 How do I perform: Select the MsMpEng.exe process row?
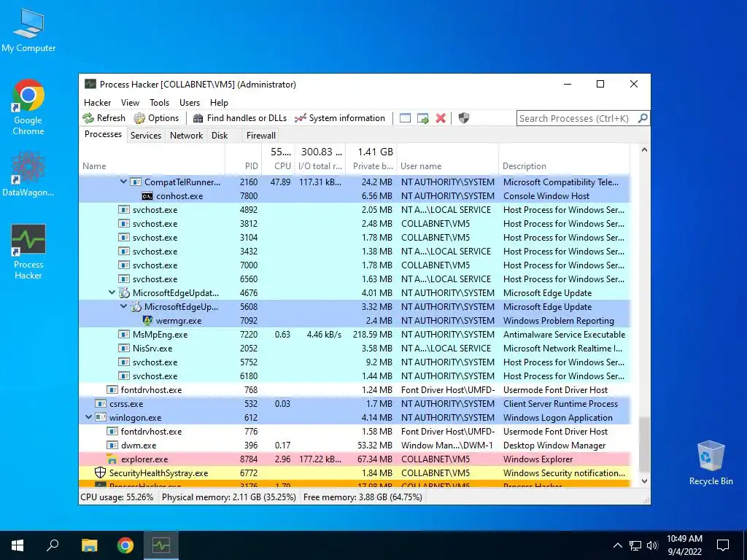point(355,334)
